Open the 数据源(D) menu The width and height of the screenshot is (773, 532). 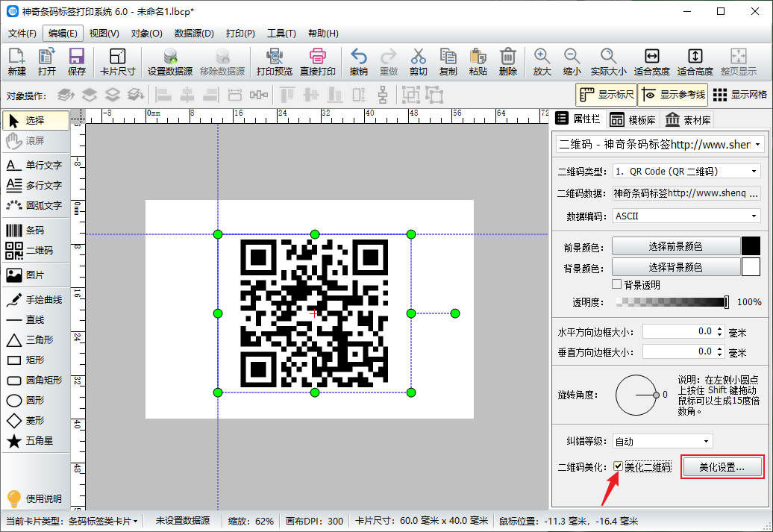point(194,33)
